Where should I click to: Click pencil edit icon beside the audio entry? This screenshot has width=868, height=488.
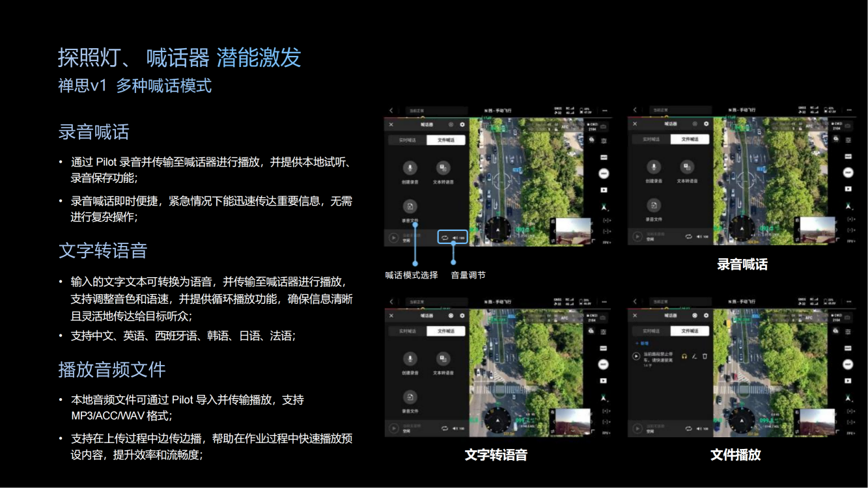[694, 357]
